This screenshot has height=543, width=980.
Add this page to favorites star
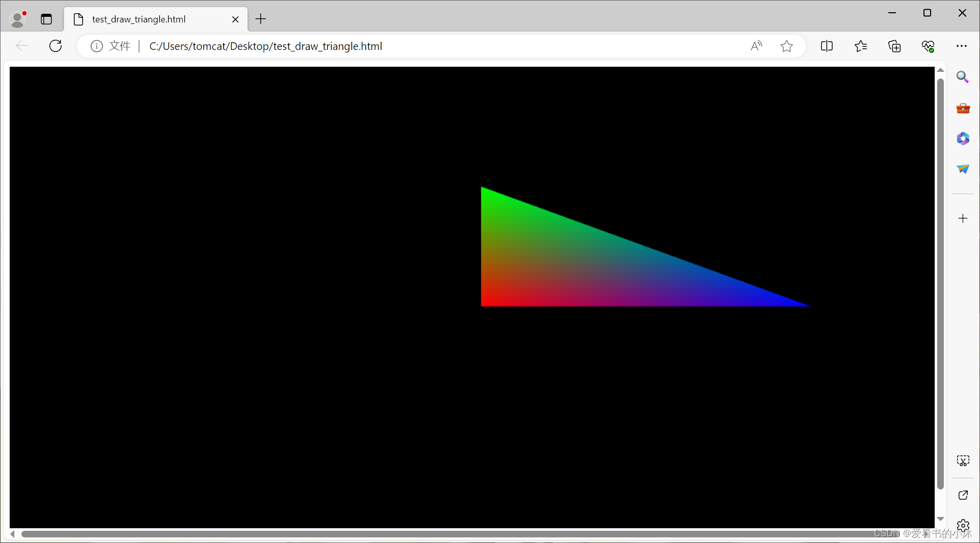[x=786, y=46]
